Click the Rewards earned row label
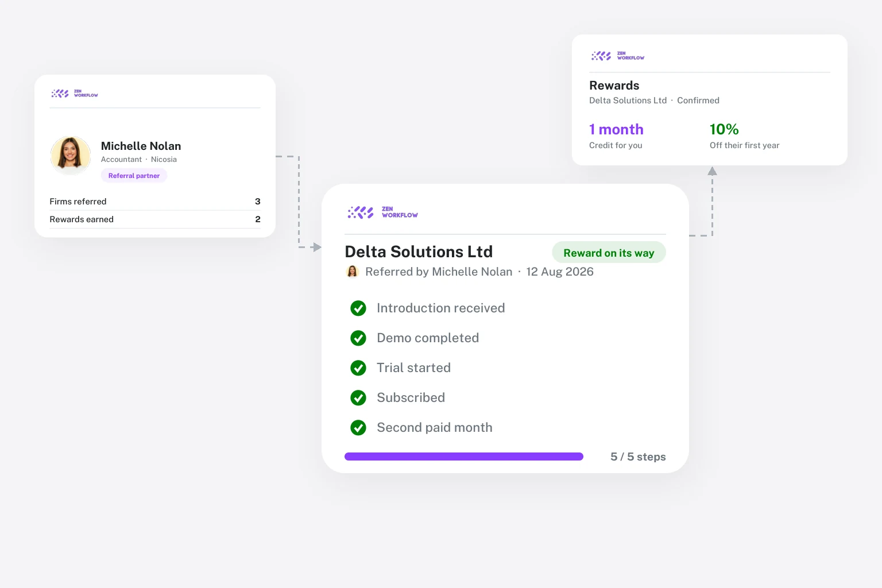 (x=82, y=219)
